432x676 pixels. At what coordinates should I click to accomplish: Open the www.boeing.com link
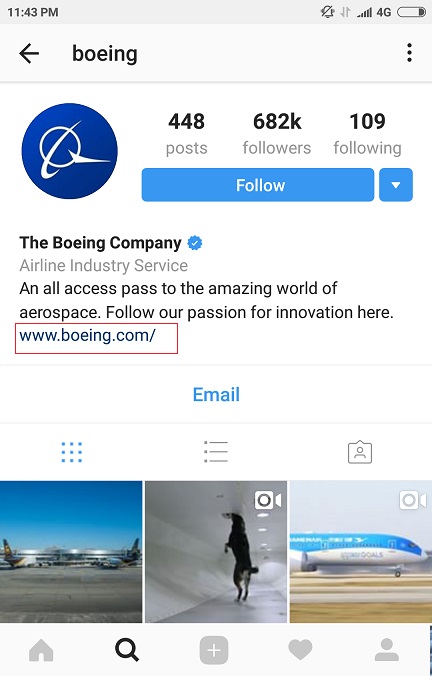88,335
